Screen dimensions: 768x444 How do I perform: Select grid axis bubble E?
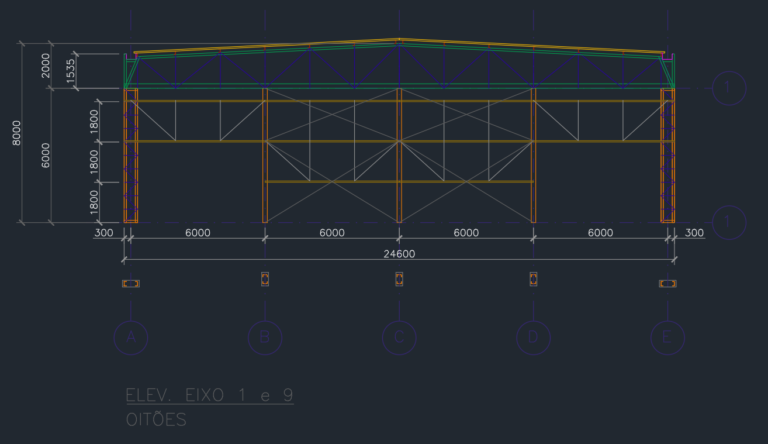coord(667,338)
